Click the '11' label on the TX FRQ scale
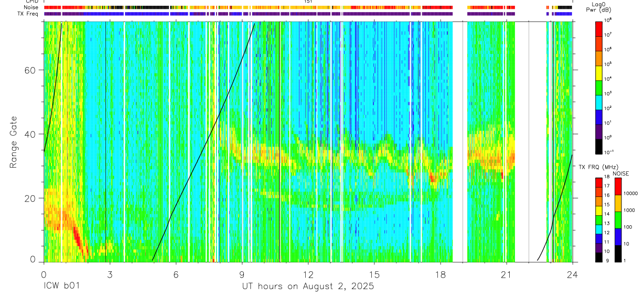This screenshot has width=644, height=297. [607, 243]
